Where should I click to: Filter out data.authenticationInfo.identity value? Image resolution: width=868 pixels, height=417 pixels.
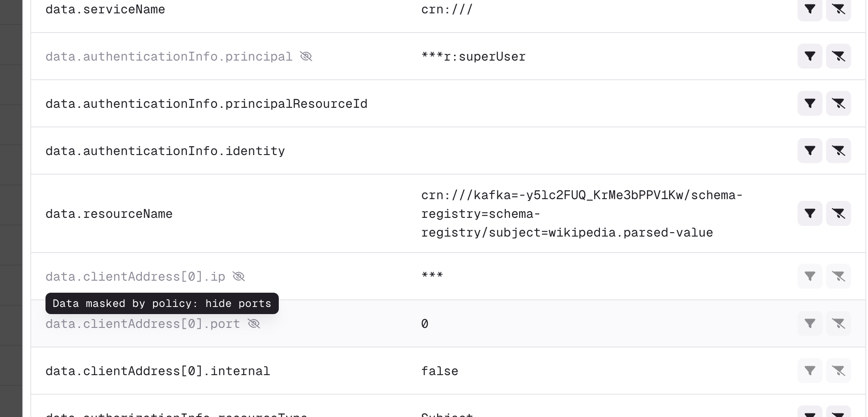click(838, 151)
